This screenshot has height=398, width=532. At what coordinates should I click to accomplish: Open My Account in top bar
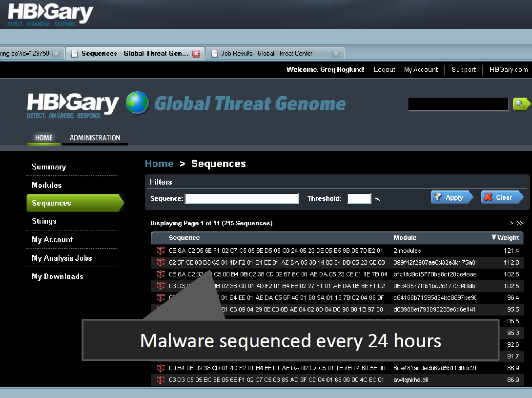(421, 70)
